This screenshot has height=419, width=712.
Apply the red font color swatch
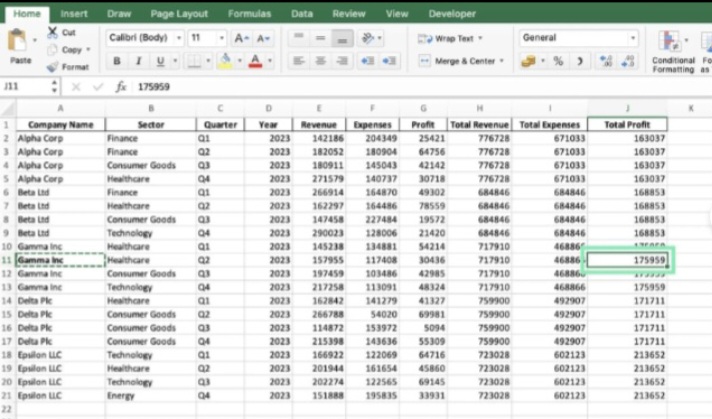point(255,61)
